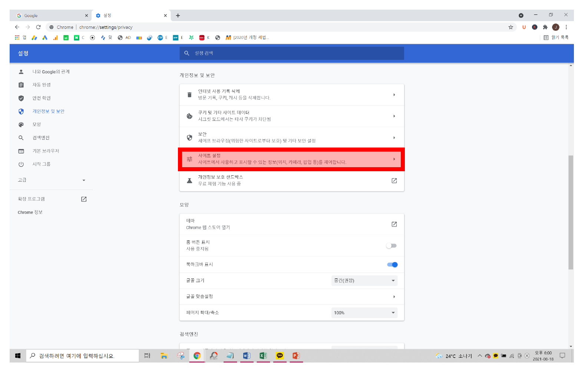The image size is (588, 374).
Task: Open a new tab with plus button
Action: (x=178, y=16)
